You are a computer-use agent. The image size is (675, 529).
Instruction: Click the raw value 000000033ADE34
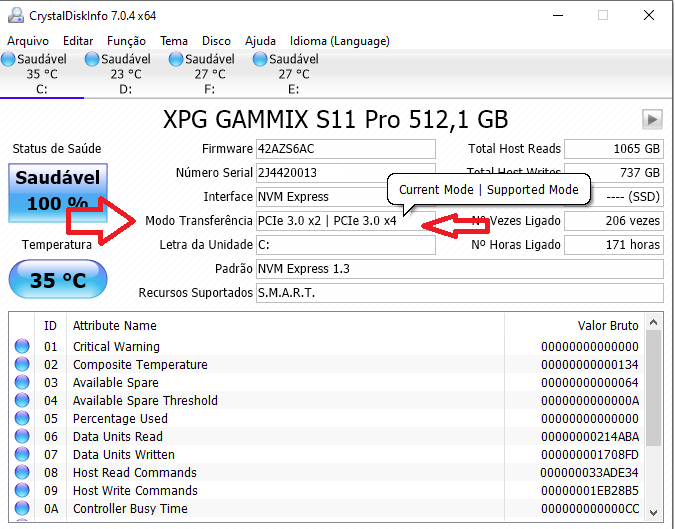(x=589, y=473)
